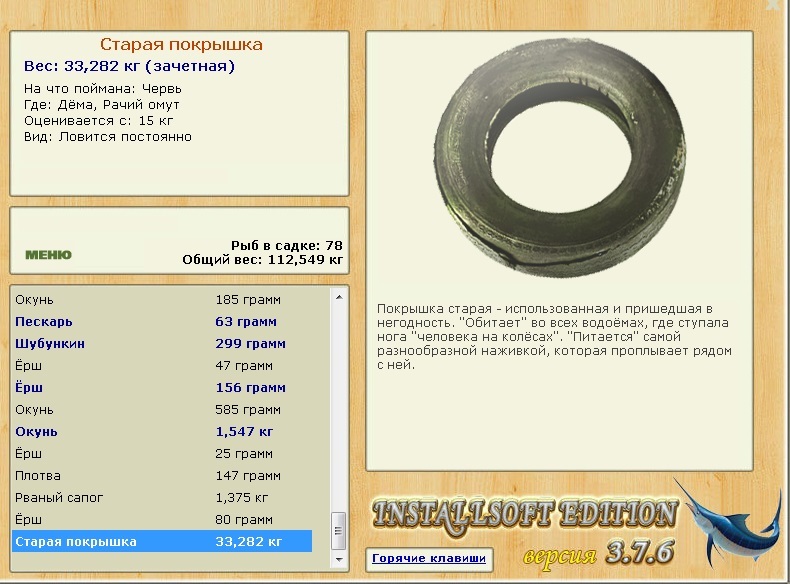Select the Пескарь 63 грамм row

(162, 321)
